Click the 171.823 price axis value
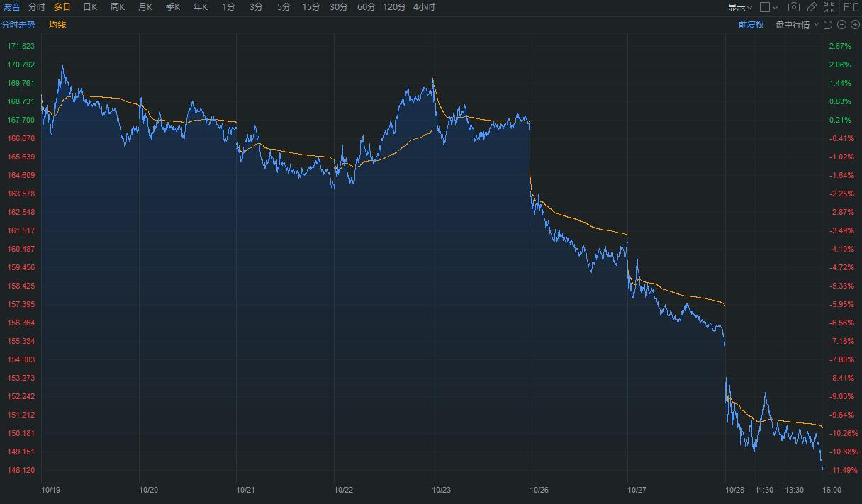The width and height of the screenshot is (862, 504). pyautogui.click(x=21, y=46)
